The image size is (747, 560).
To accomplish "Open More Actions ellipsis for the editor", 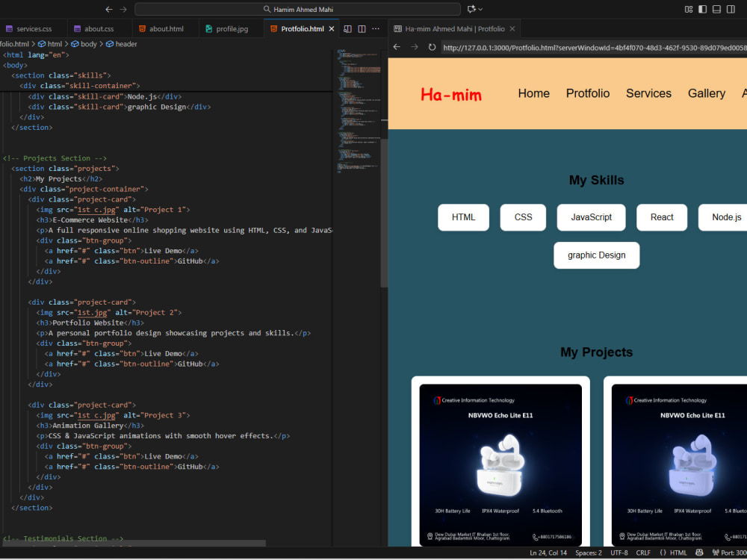I will point(376,28).
